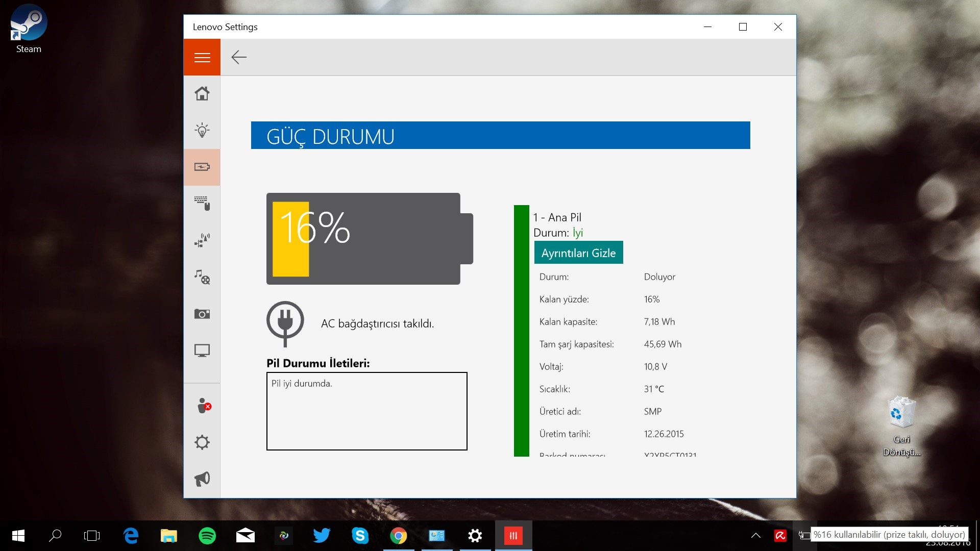Click the Avira tray icon
This screenshot has width=980, height=551.
(780, 536)
